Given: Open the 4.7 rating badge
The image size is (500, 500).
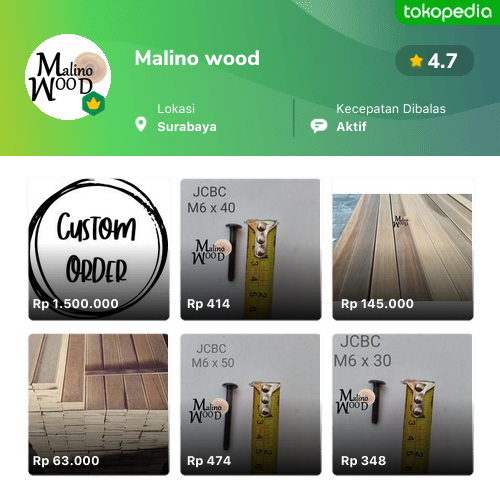Looking at the screenshot, I should pos(434,61).
